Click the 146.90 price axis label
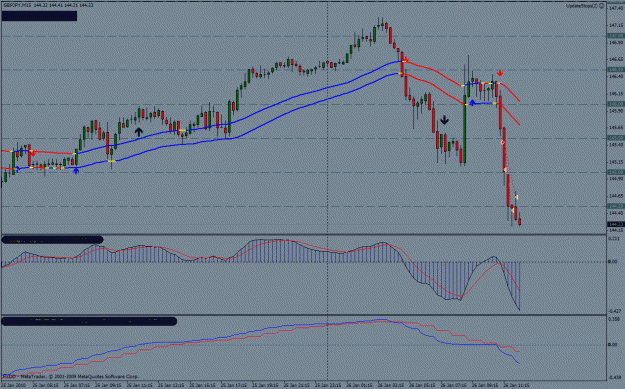Viewport: 625px width, 389px height. click(x=616, y=42)
